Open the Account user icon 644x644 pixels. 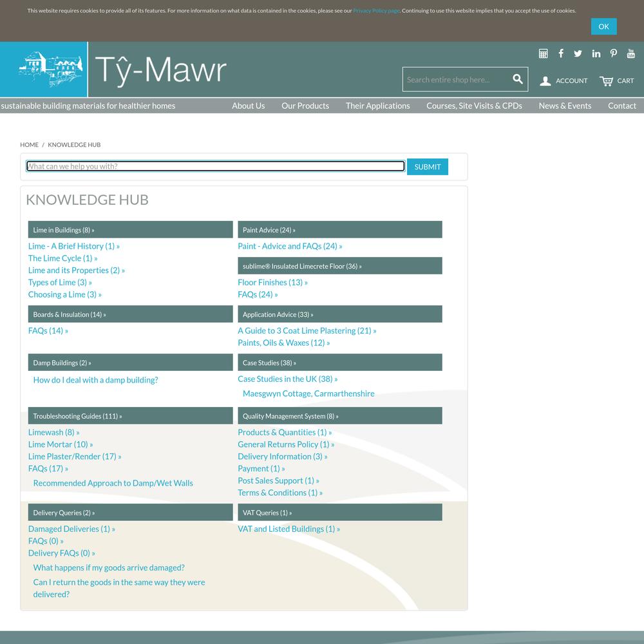click(x=545, y=81)
